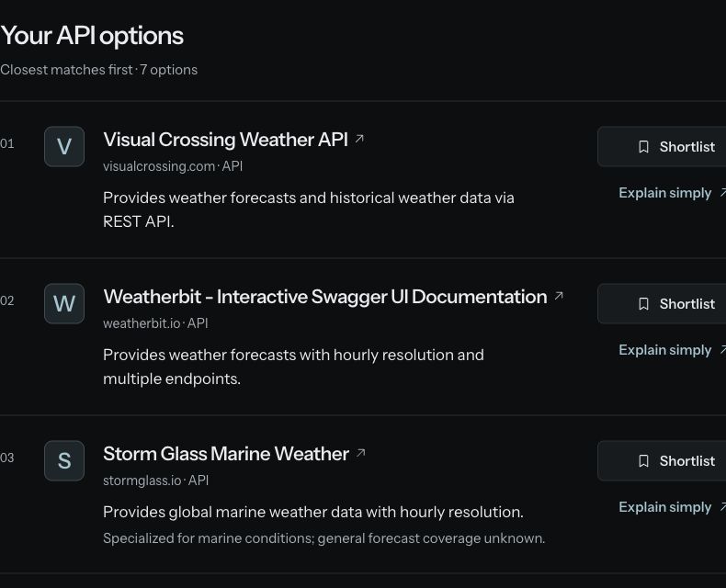Click bookmark icon in Storm Glass Shortlist button

click(x=643, y=460)
